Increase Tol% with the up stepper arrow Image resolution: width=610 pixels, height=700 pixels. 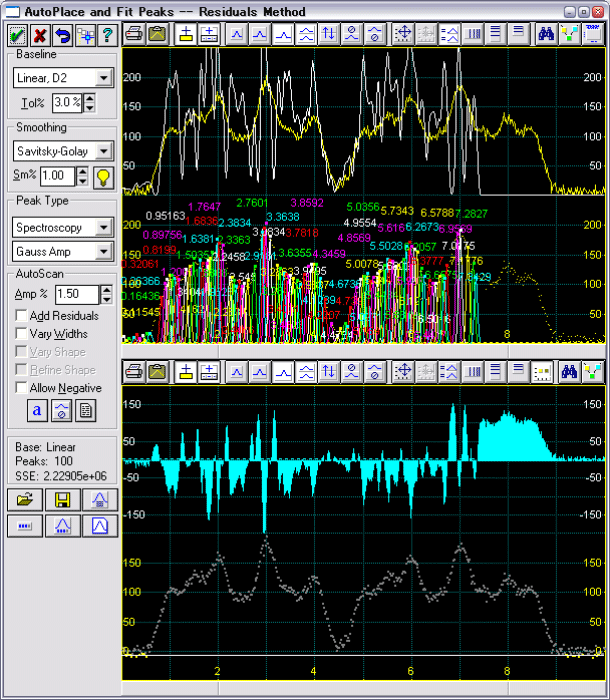(90, 98)
